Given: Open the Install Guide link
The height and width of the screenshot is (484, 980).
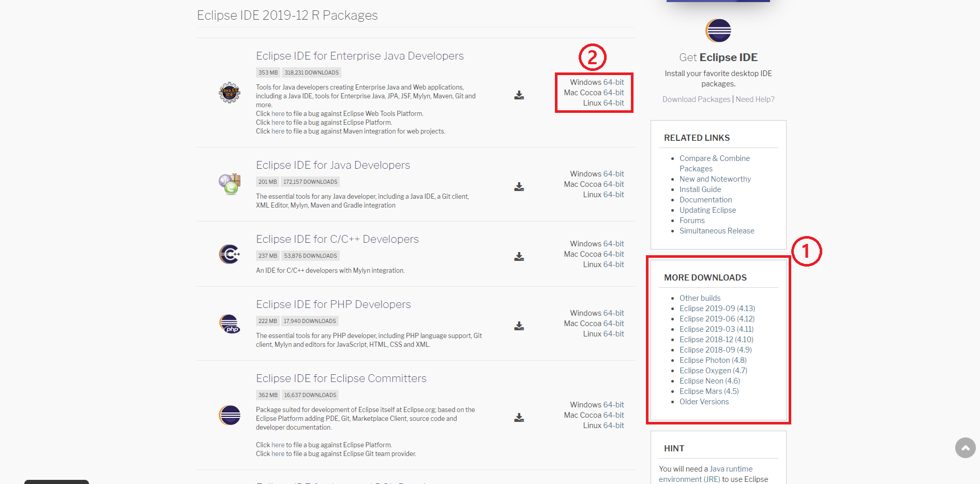Looking at the screenshot, I should coord(700,189).
